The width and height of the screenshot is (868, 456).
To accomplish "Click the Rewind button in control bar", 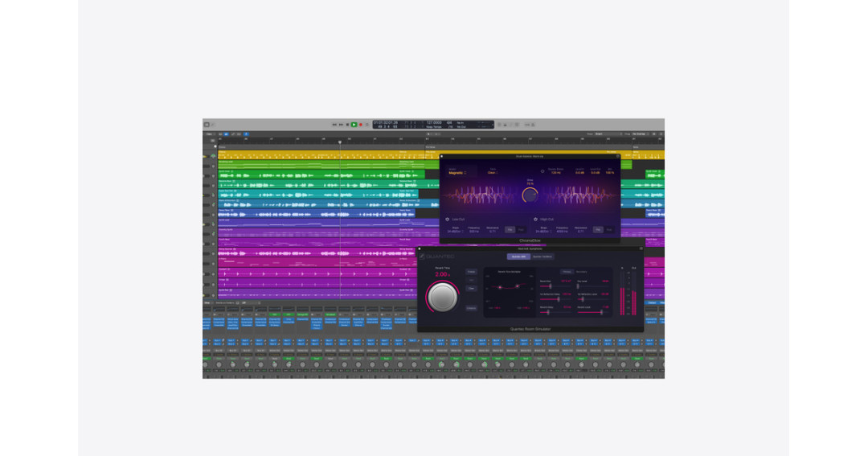I will coord(334,125).
